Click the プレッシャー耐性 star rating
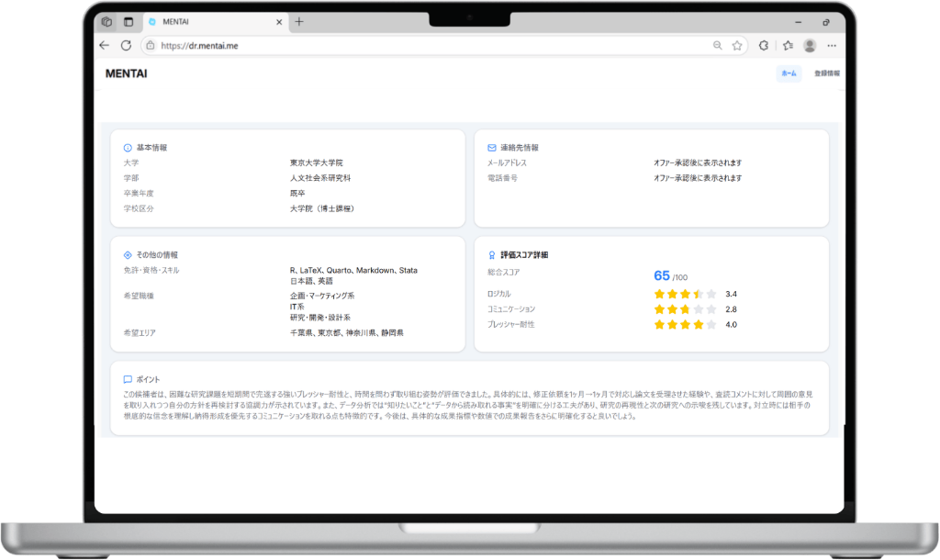The image size is (940, 560). point(685,323)
